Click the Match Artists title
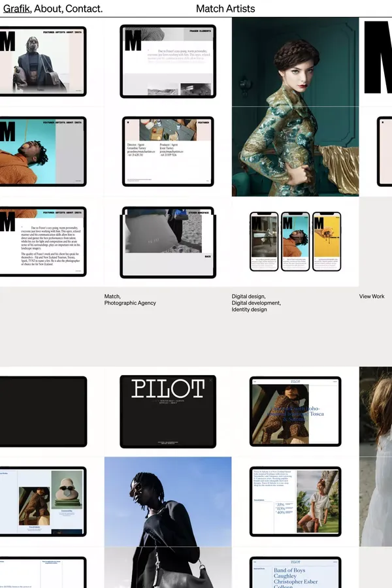 point(225,8)
